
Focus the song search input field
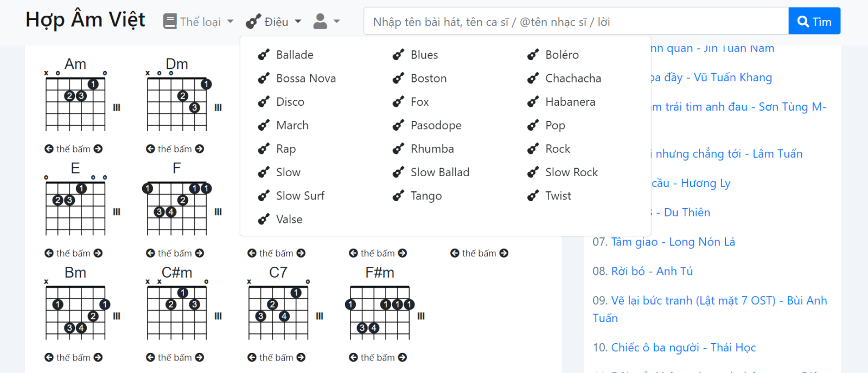pos(576,22)
